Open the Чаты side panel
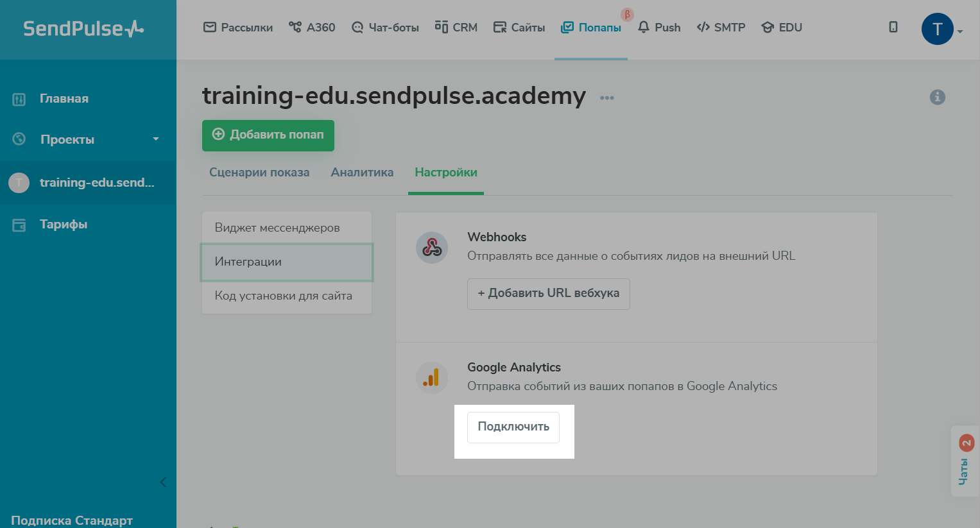980x528 pixels. click(x=965, y=461)
